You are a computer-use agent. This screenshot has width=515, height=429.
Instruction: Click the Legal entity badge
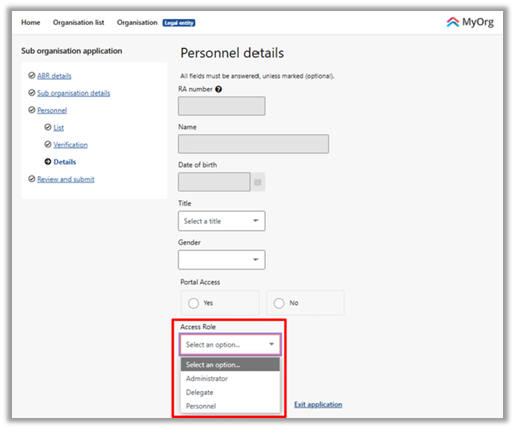coord(179,23)
